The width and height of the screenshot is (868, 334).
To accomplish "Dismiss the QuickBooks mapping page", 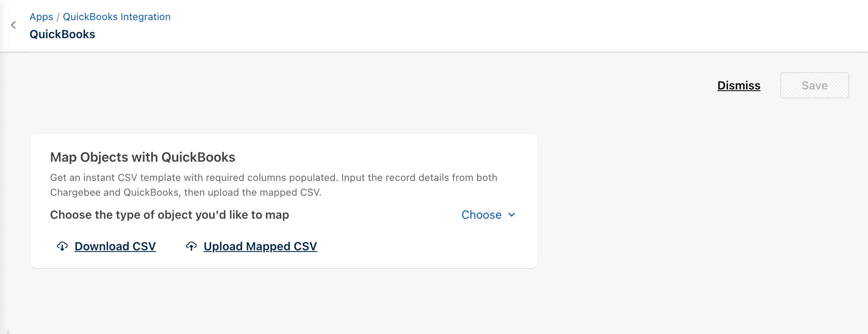I will [x=738, y=85].
